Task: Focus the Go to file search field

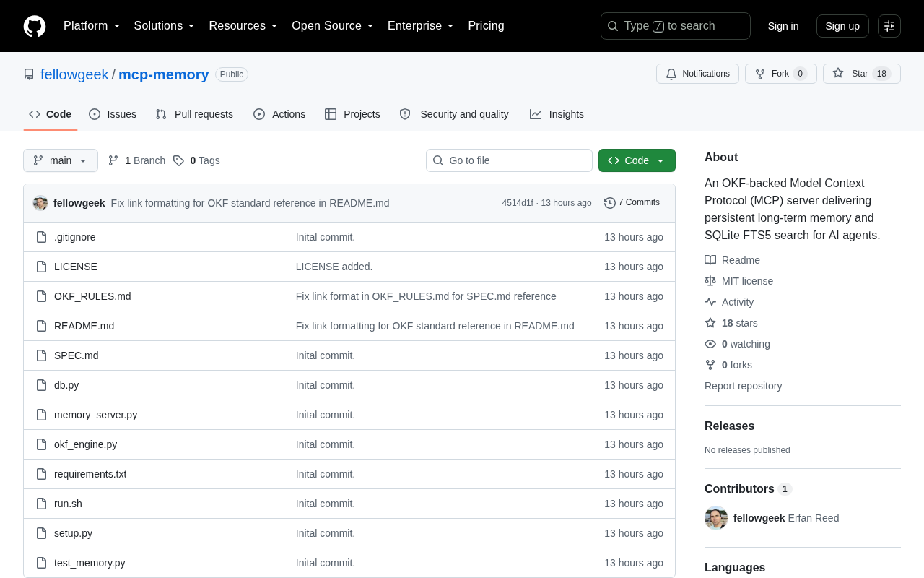Action: point(509,160)
